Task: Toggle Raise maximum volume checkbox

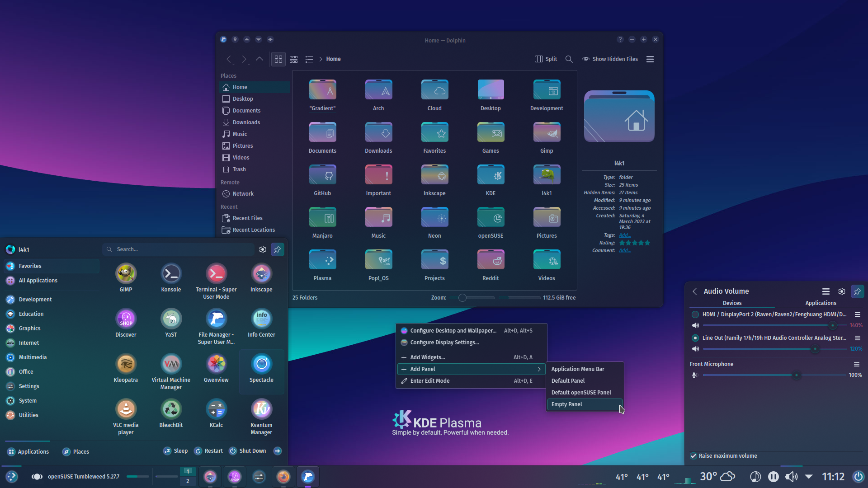Action: (693, 456)
